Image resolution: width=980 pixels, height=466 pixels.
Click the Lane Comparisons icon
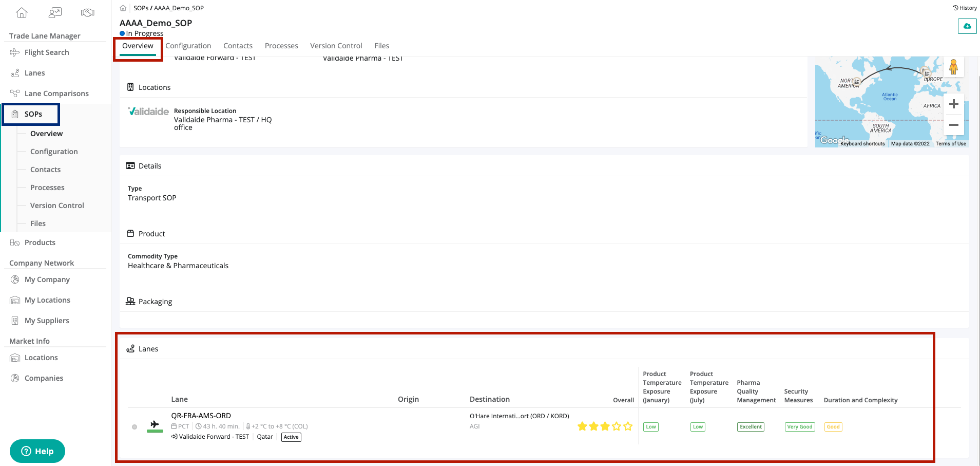[15, 94]
